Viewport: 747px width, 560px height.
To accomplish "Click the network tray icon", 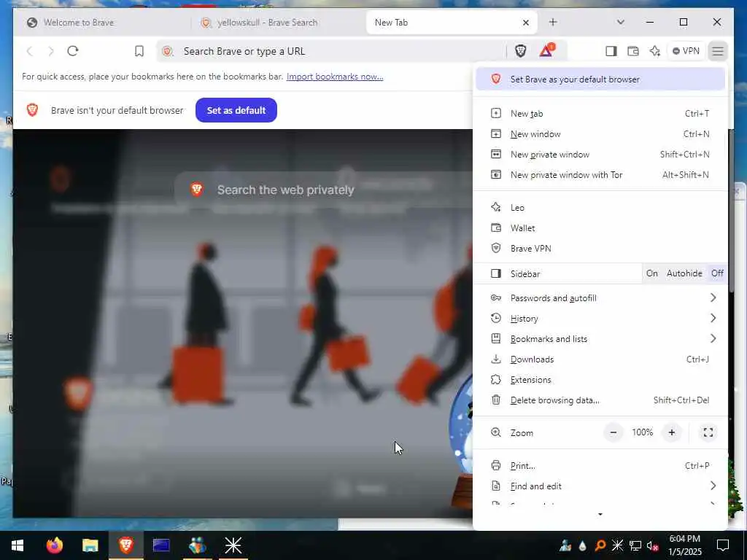I will point(635,545).
